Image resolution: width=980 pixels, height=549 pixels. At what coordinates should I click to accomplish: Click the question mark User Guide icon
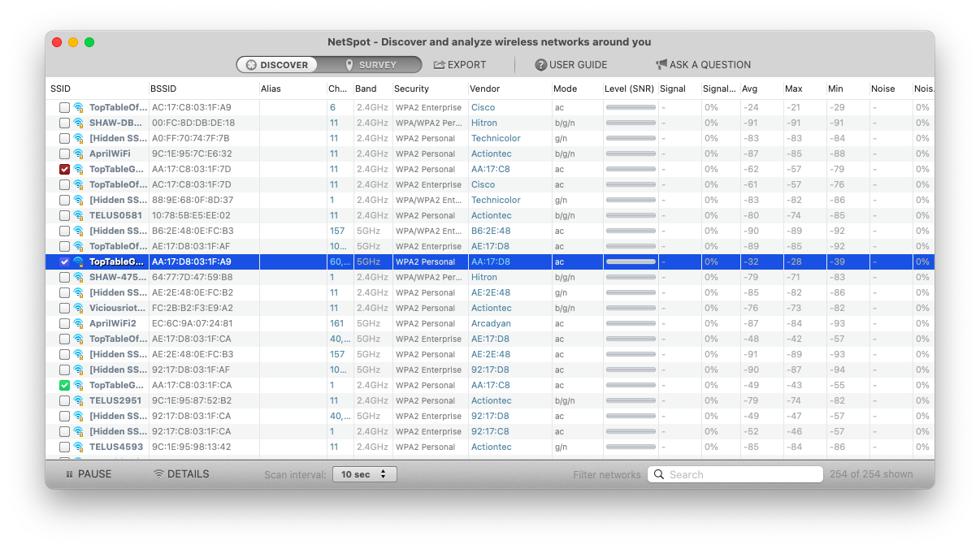coord(540,65)
